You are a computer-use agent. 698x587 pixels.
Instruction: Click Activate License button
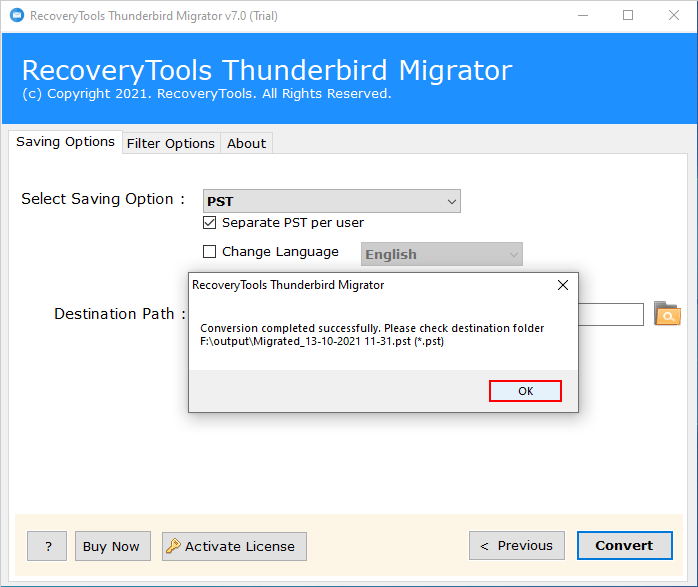pos(234,546)
